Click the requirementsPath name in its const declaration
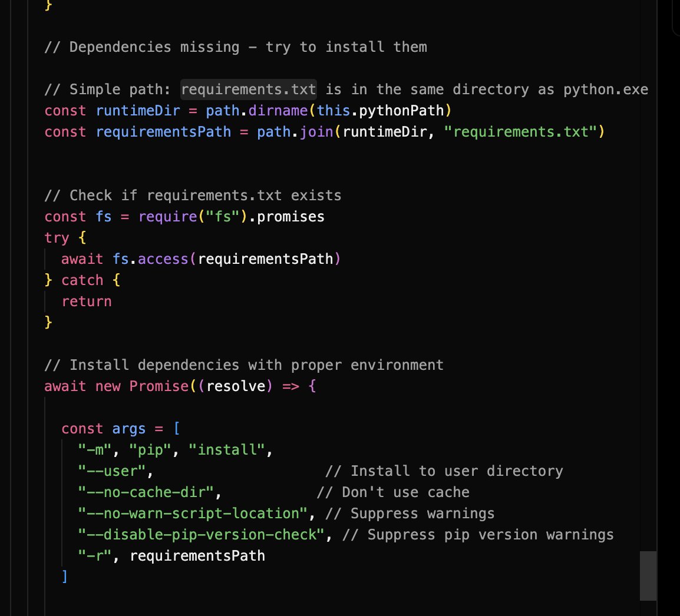Image resolution: width=680 pixels, height=616 pixels. click(163, 132)
